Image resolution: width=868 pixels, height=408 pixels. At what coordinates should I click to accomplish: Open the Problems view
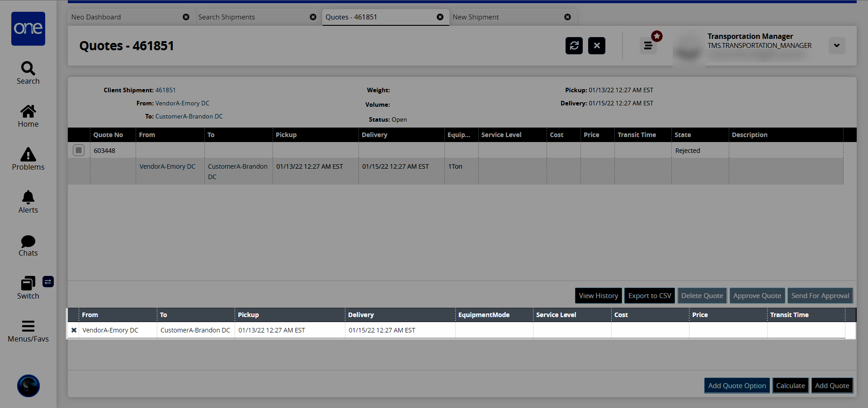click(28, 159)
